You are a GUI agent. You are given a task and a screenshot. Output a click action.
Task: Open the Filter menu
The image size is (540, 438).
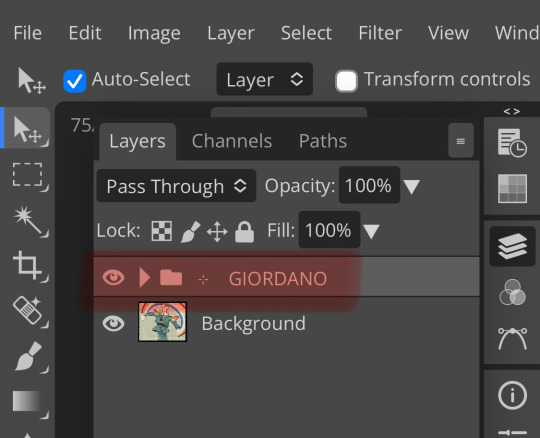tap(380, 33)
